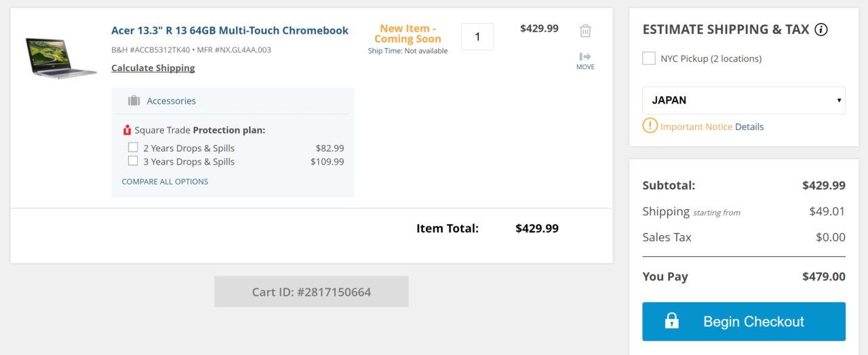Click the Calculate Shipping link
This screenshot has width=868, height=355.
(153, 68)
